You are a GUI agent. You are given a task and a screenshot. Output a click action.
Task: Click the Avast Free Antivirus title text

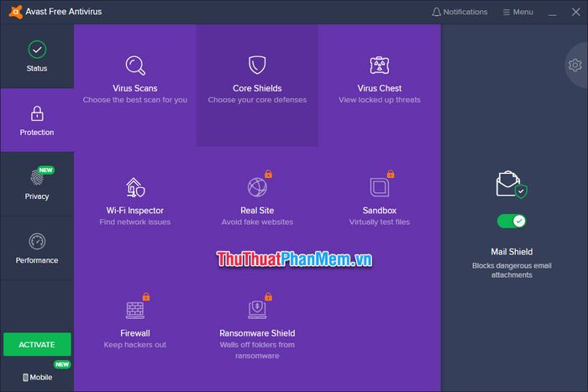[64, 12]
